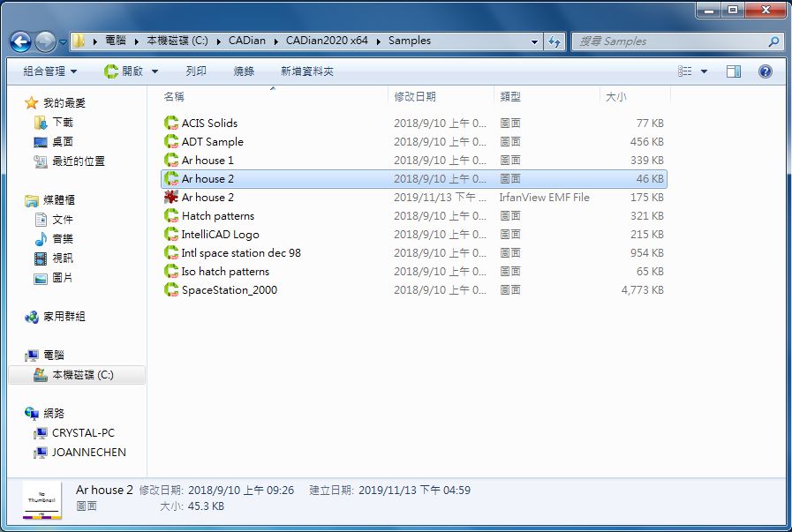This screenshot has height=532, width=792.
Task: Open the recent pages dropdown arrow
Action: coord(63,41)
